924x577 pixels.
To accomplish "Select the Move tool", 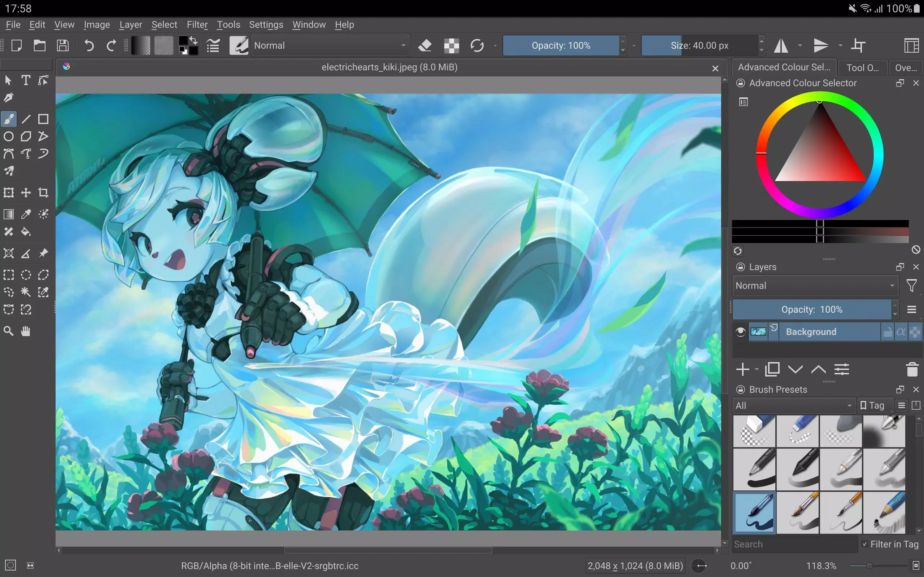I will coord(26,192).
